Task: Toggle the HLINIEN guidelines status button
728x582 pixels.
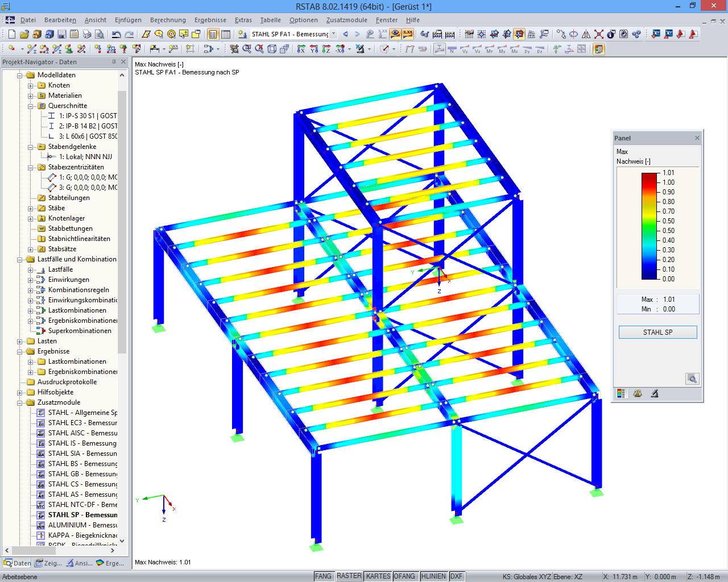Action: click(433, 576)
